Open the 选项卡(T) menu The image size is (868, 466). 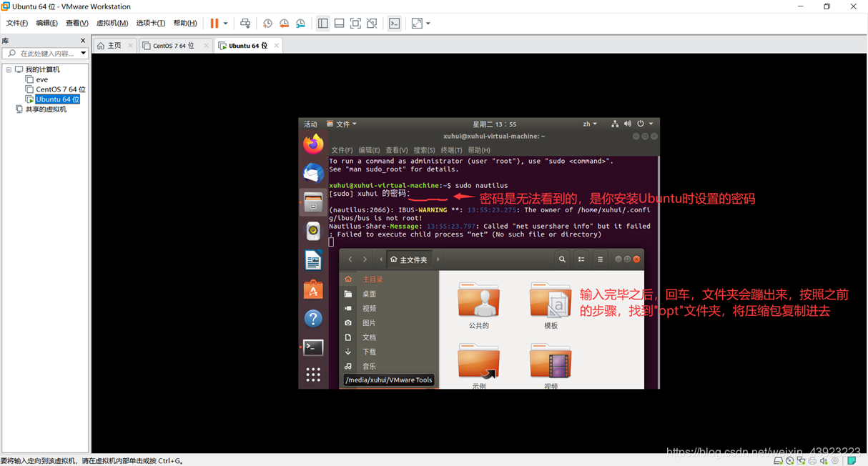click(150, 24)
